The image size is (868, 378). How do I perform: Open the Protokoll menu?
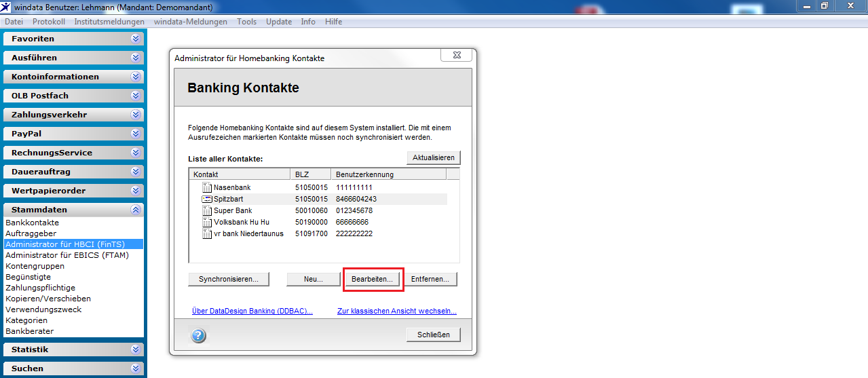pos(49,22)
